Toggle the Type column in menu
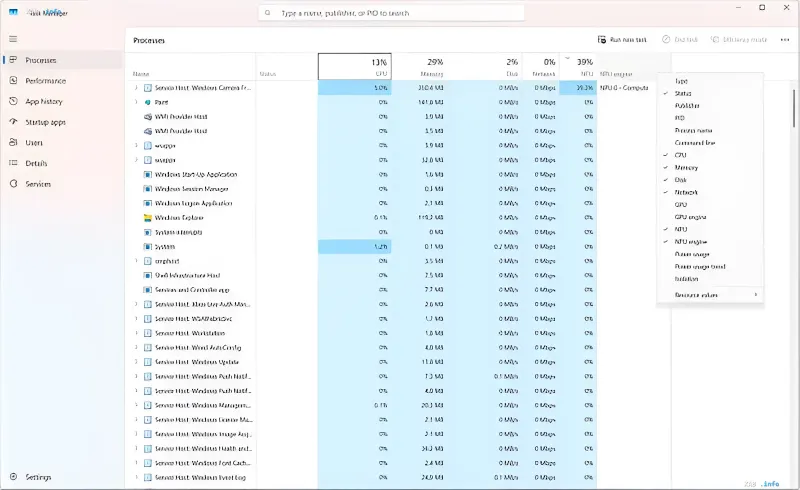800x490 pixels. click(710, 81)
